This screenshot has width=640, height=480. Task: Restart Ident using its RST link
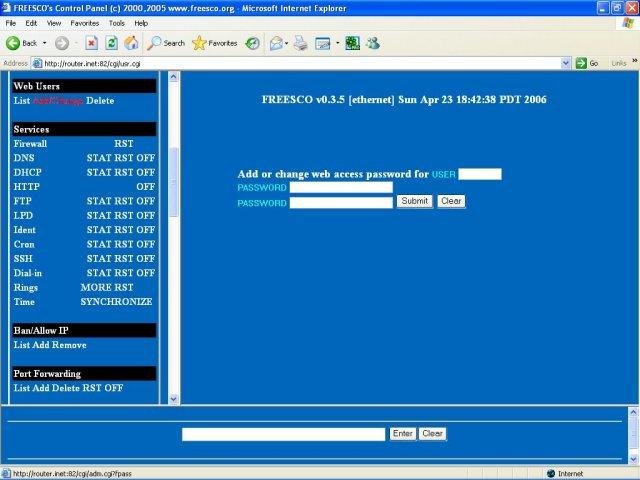(124, 230)
